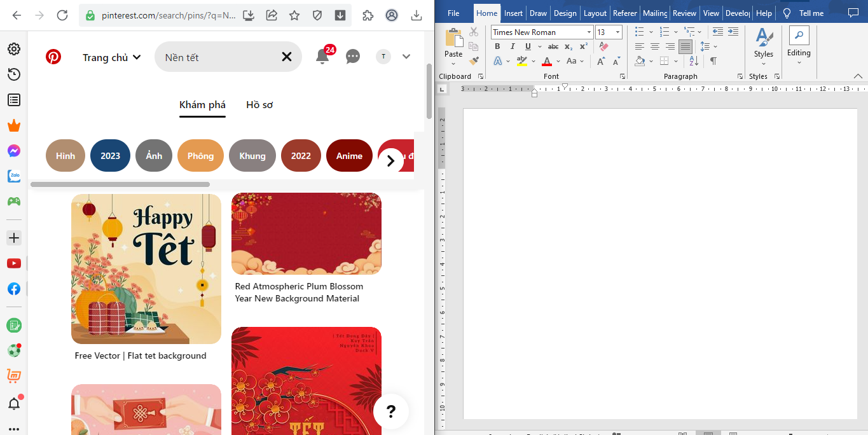Screen dimensions: 868x435
Task: Open the Pinterest help question mark button
Action: (391, 411)
